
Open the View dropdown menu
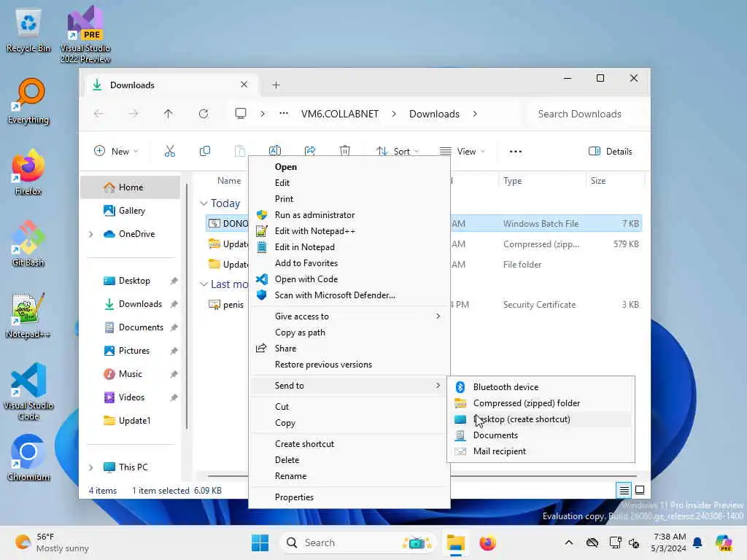pyautogui.click(x=462, y=152)
